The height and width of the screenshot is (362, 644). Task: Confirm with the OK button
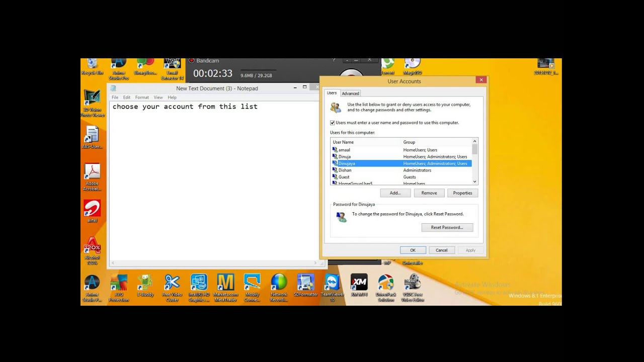coord(413,250)
